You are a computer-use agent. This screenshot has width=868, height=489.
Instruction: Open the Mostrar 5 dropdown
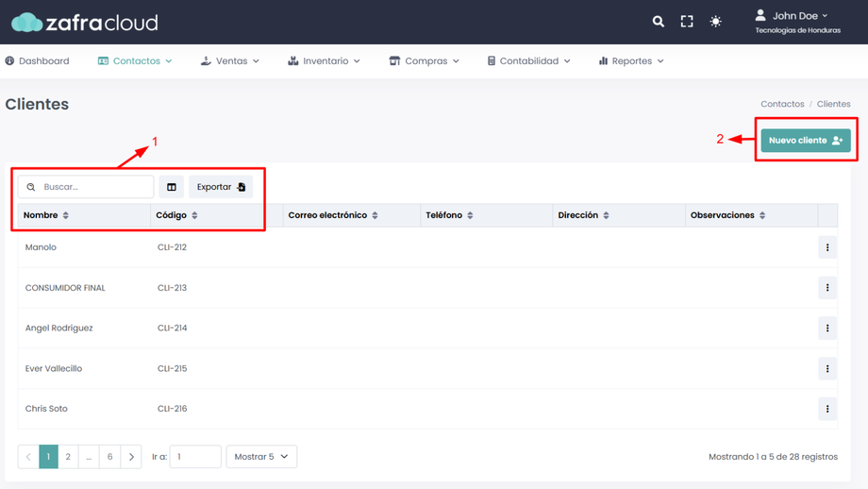(x=261, y=457)
